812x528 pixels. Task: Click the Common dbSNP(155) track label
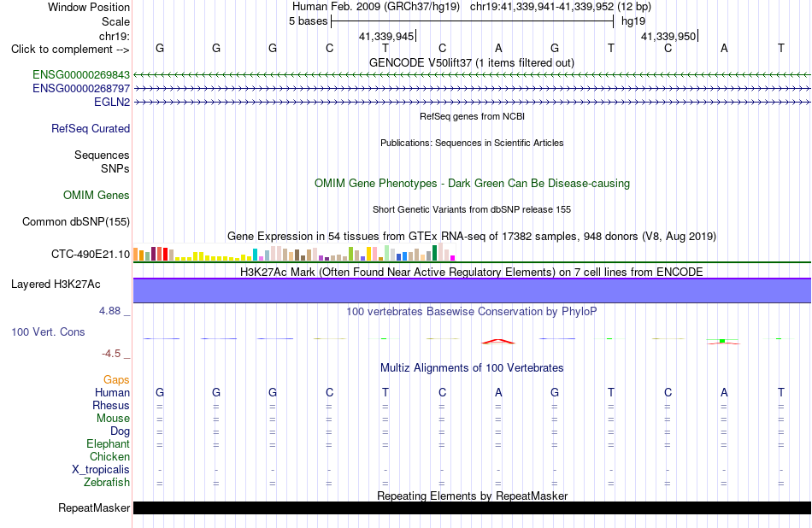click(76, 221)
